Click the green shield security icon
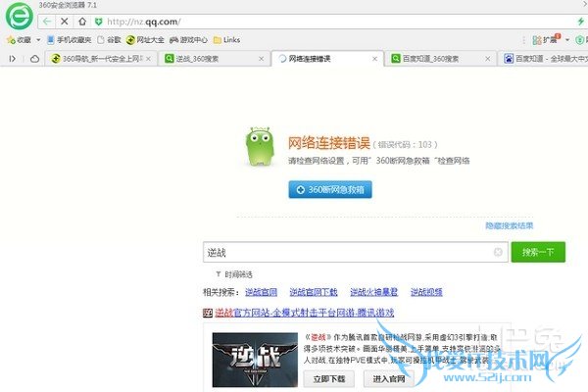The width and height of the screenshot is (588, 392). point(98,22)
